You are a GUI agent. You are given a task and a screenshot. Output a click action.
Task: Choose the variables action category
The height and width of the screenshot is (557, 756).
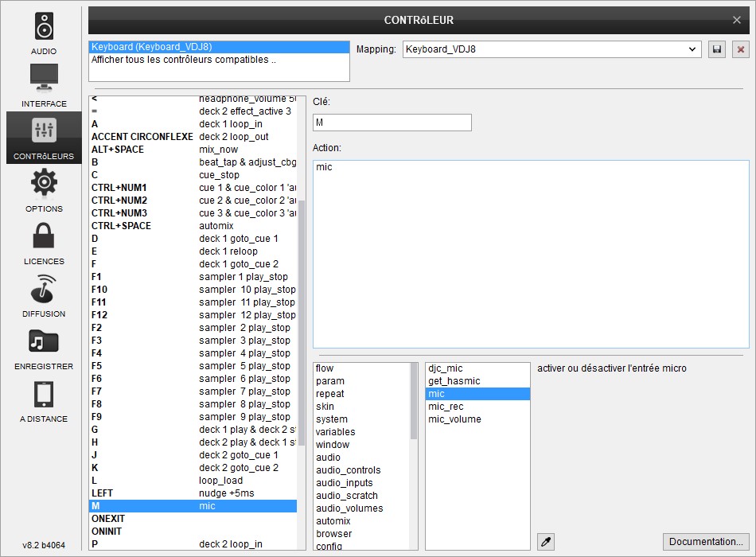pos(361,431)
